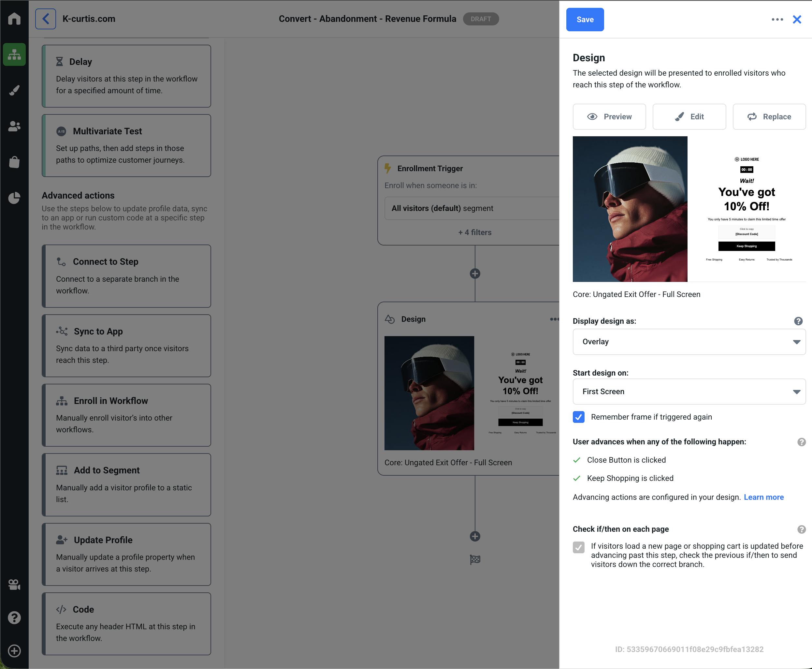Image resolution: width=812 pixels, height=669 pixels.
Task: Open the pie chart reports icon in sidebar
Action: point(14,198)
